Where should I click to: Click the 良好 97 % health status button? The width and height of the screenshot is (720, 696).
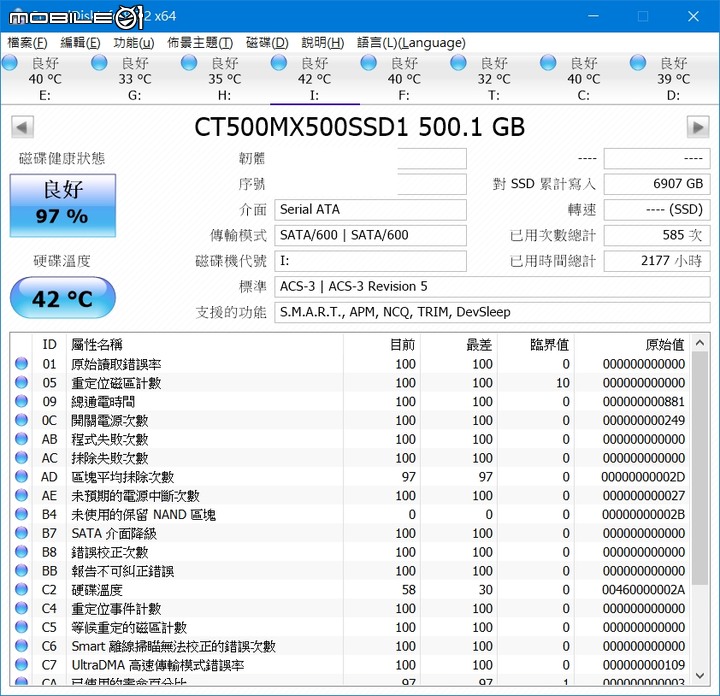click(x=63, y=205)
